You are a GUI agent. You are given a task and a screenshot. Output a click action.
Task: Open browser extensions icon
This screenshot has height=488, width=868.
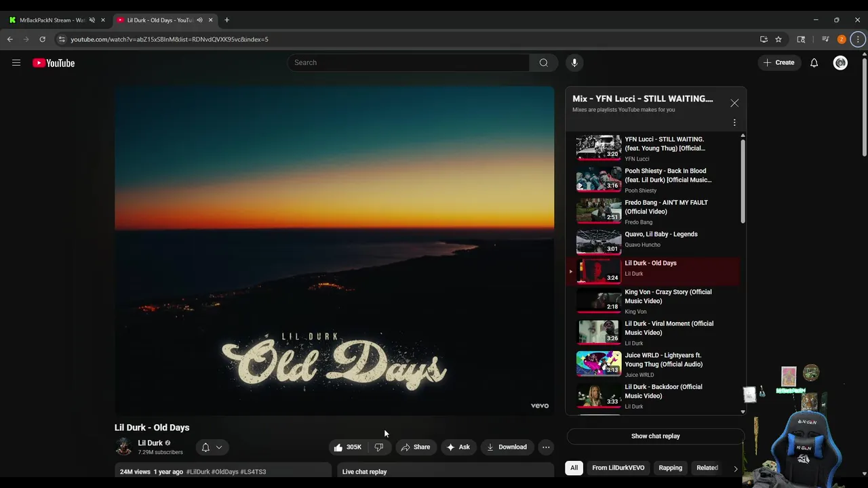801,39
